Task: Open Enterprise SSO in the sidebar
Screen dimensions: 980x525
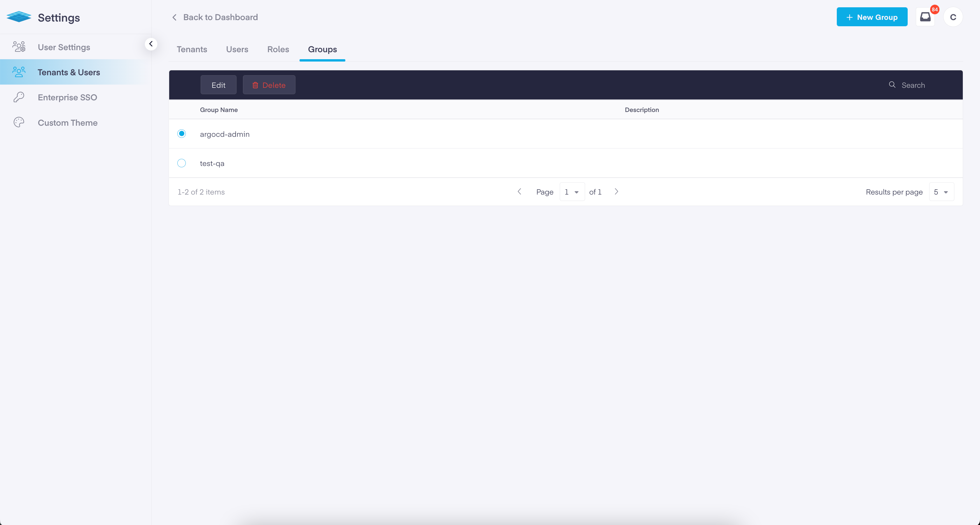Action: coord(76,97)
